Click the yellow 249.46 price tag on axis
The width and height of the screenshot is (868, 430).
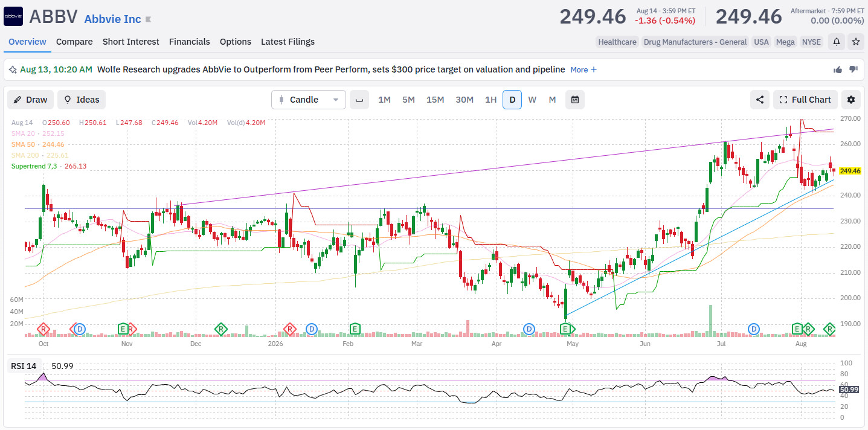pyautogui.click(x=850, y=171)
